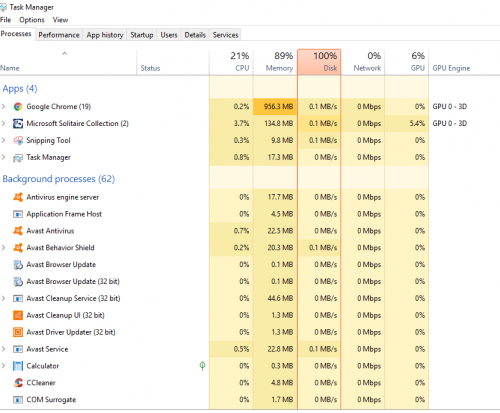The height and width of the screenshot is (413, 500).
Task: Click the Google Chrome process icon
Action: (x=18, y=107)
